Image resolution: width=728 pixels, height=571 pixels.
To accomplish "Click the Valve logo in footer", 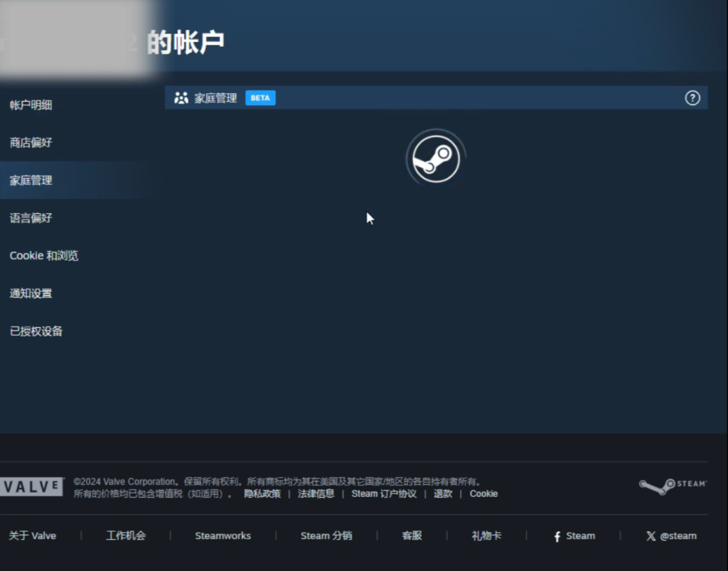I will [32, 486].
